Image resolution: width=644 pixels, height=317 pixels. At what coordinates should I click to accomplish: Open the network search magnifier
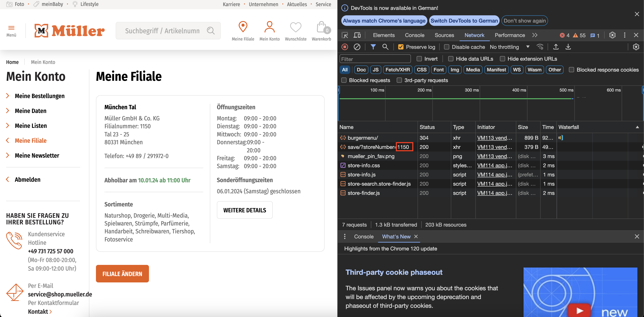pyautogui.click(x=385, y=47)
